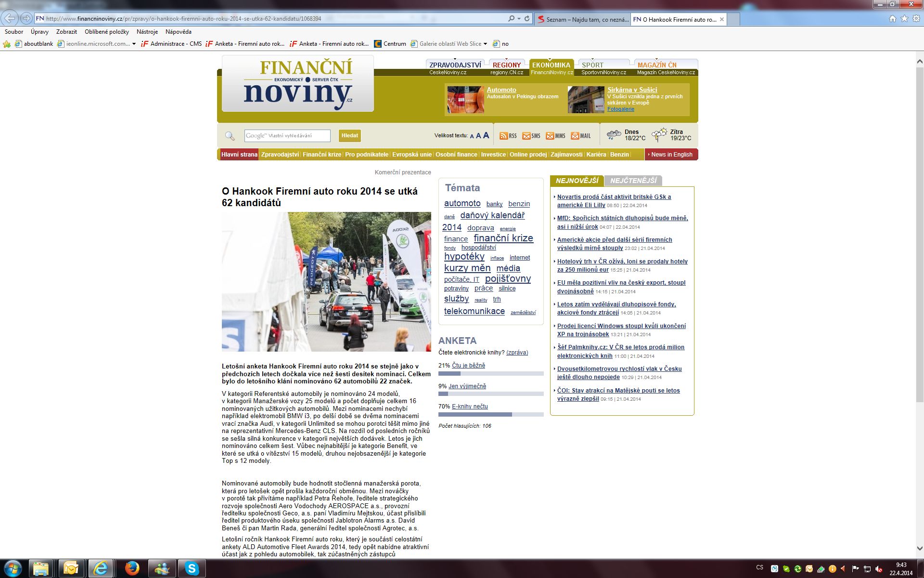Open the pojišťovny topic tag

click(508, 279)
